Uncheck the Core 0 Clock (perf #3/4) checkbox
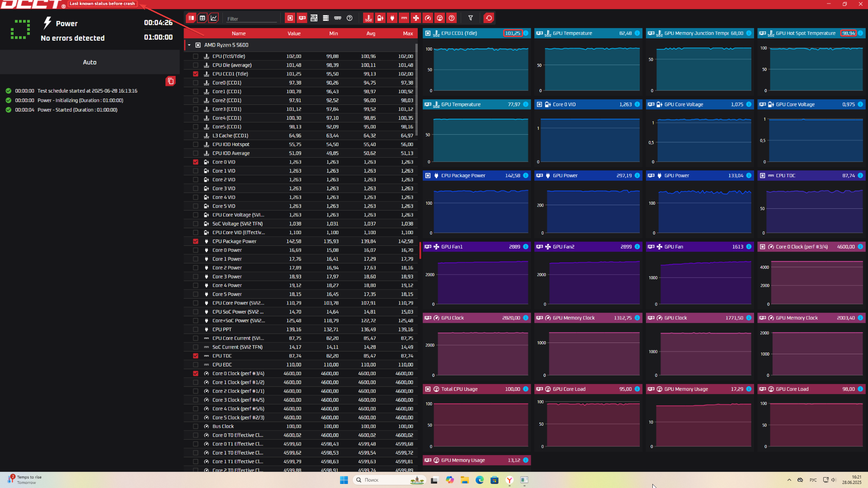The height and width of the screenshot is (488, 868). [196, 374]
